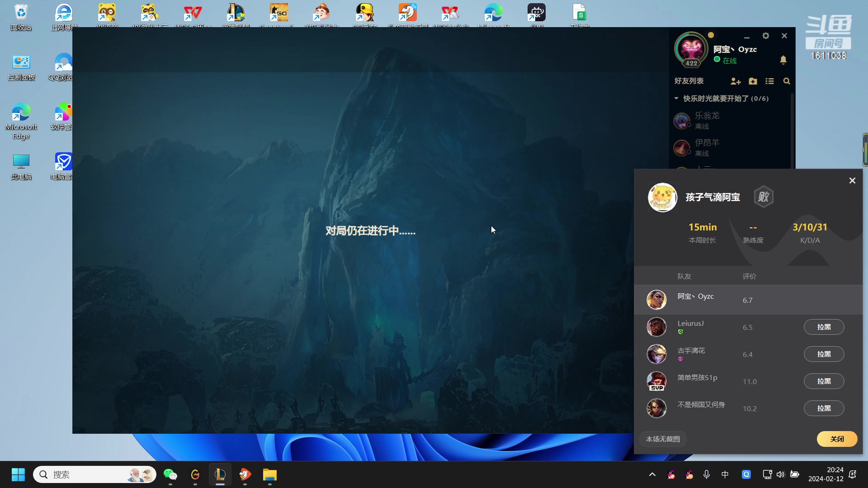Click the network monitor tray icon
Image resolution: width=868 pixels, height=488 pixels.
[x=767, y=474]
